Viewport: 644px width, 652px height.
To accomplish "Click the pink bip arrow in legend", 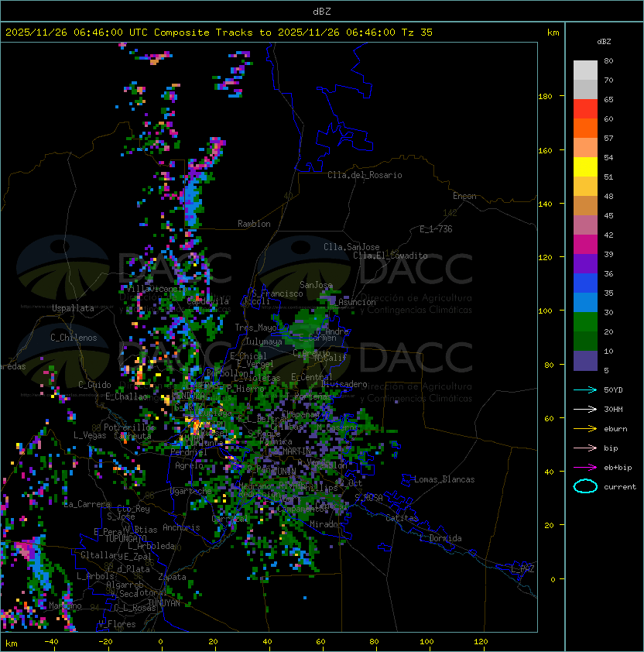I will click(585, 448).
